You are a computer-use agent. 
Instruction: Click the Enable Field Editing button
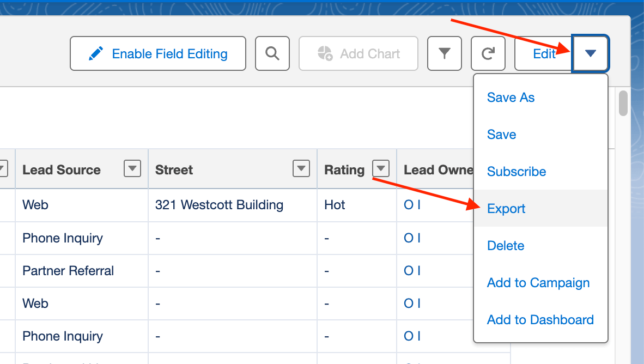(x=158, y=53)
